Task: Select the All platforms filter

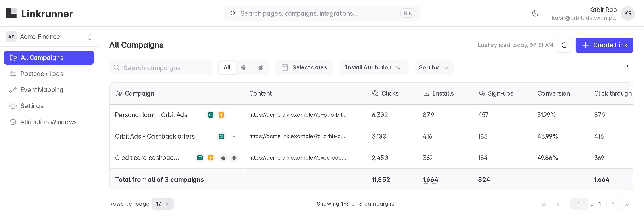Action: coord(227,67)
